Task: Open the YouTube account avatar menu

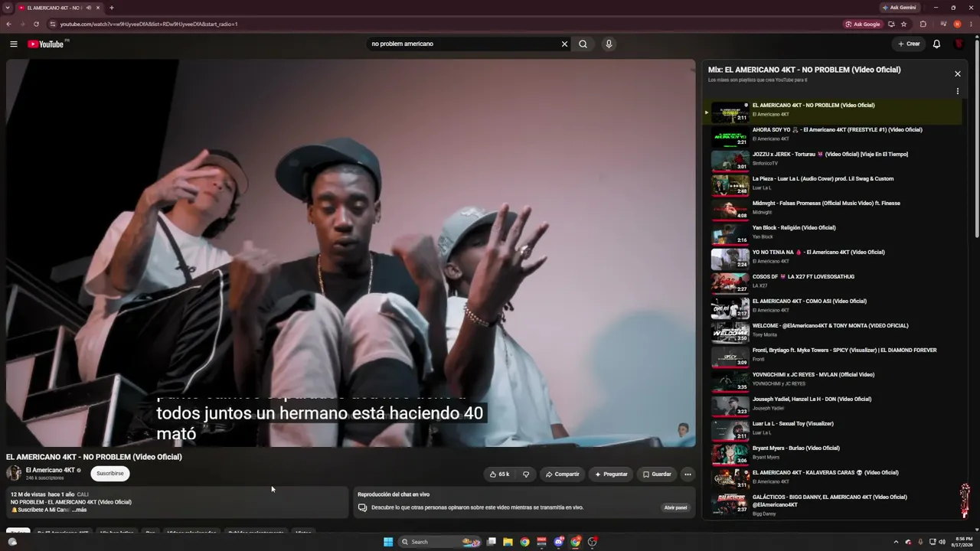Action: click(959, 44)
